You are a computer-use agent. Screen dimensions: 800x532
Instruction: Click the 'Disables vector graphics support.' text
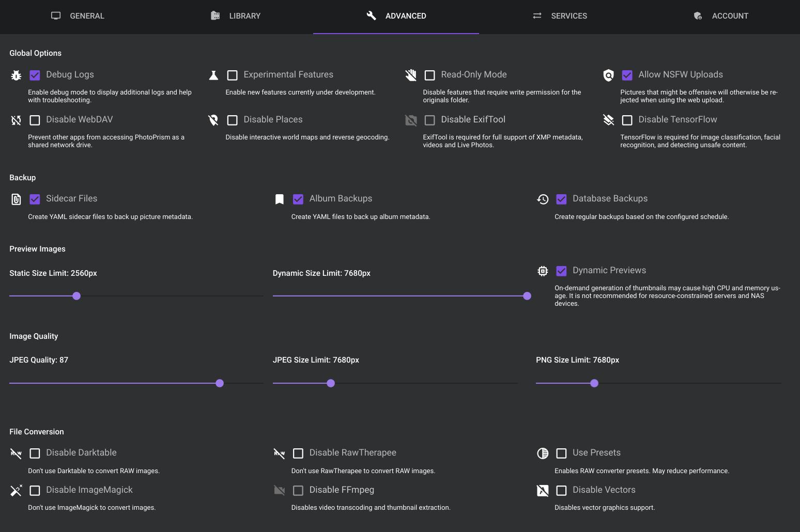(605, 508)
